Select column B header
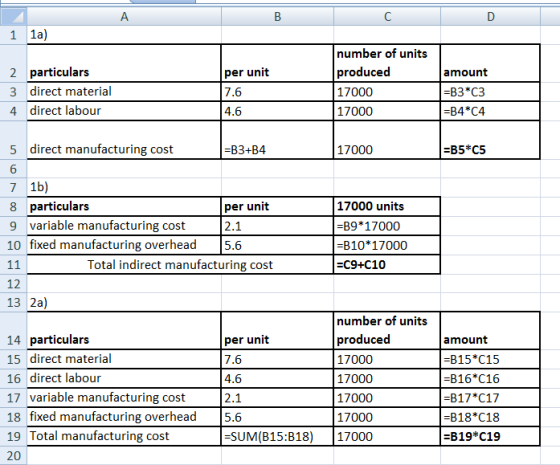 (x=278, y=16)
